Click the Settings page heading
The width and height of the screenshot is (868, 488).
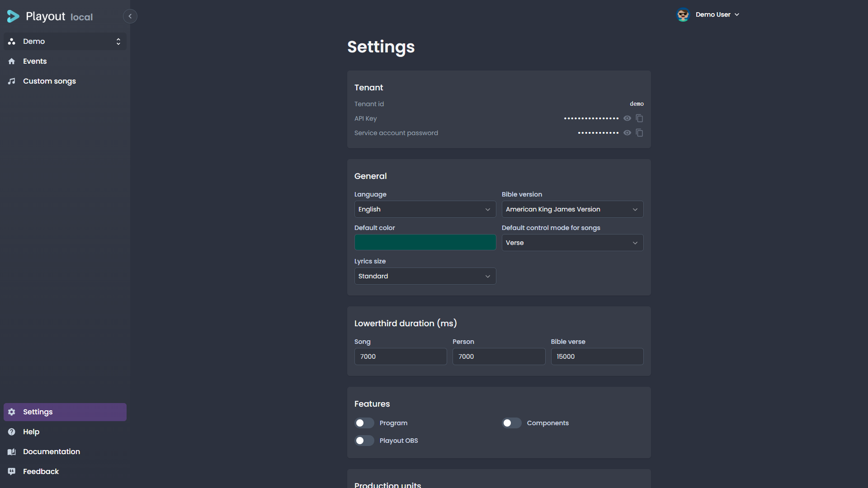pos(381,47)
